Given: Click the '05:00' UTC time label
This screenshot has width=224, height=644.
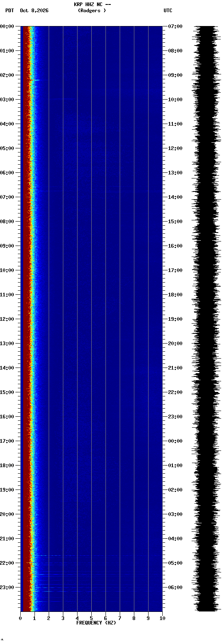Looking at the screenshot, I should click(175, 563).
